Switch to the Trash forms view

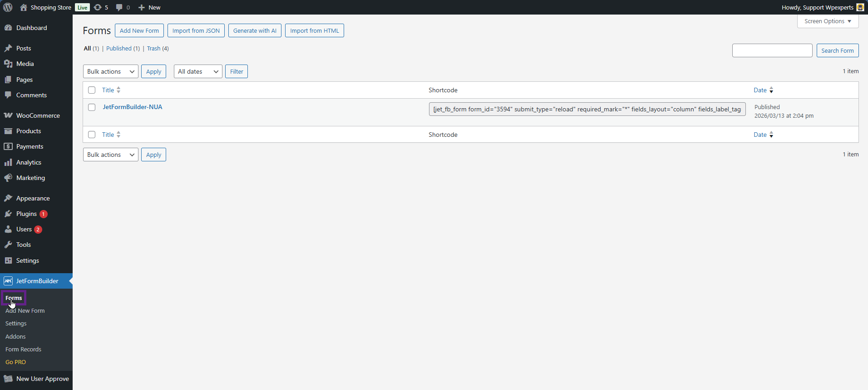point(153,49)
